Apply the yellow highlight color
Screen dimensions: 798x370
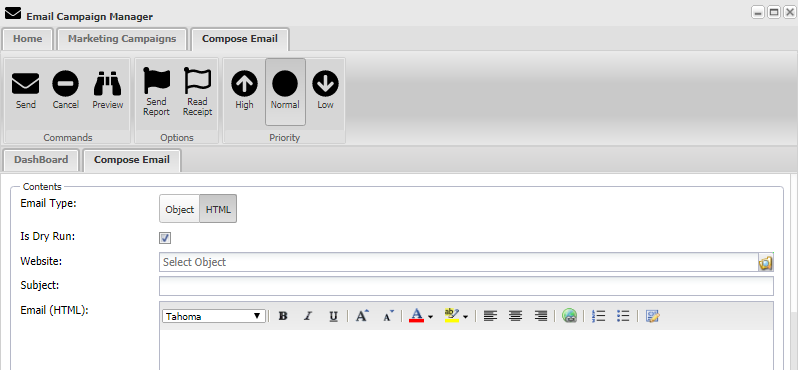coord(451,316)
